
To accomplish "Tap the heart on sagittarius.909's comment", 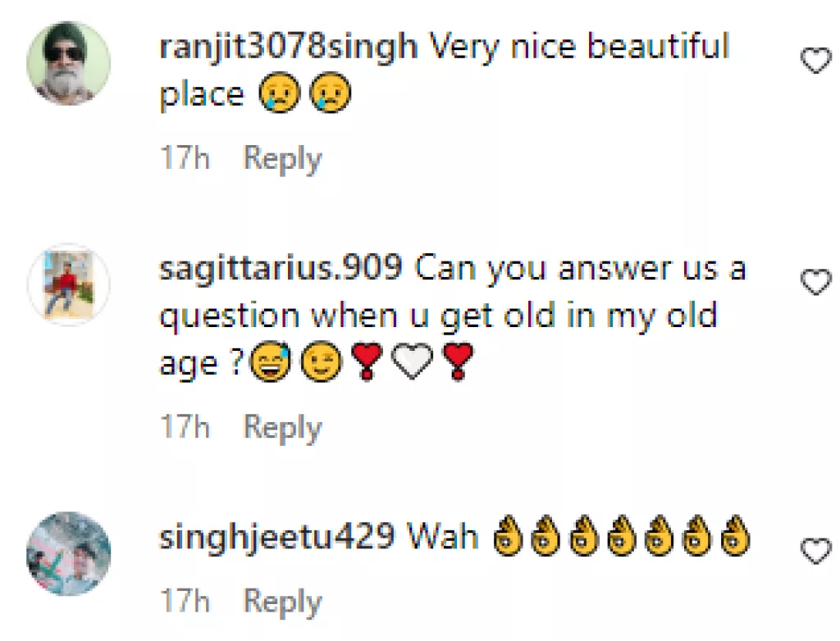I will point(815,283).
